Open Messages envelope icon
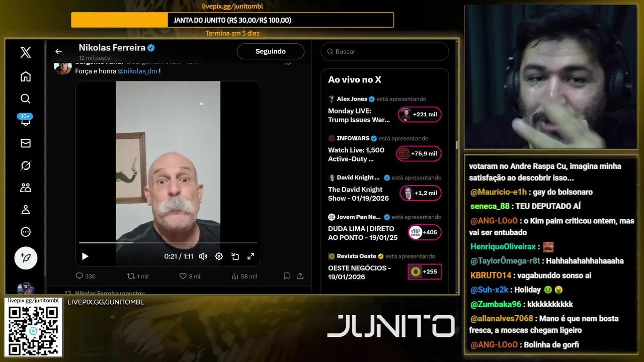 (x=26, y=143)
